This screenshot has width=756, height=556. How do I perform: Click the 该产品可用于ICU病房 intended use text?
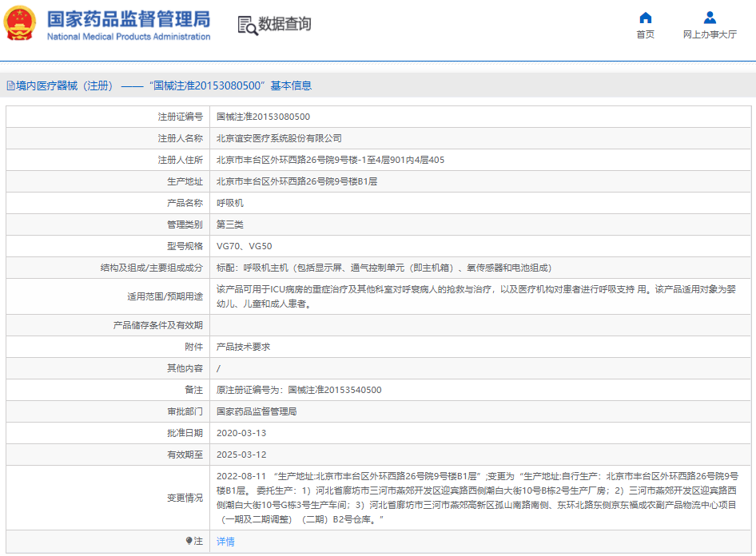click(x=476, y=296)
